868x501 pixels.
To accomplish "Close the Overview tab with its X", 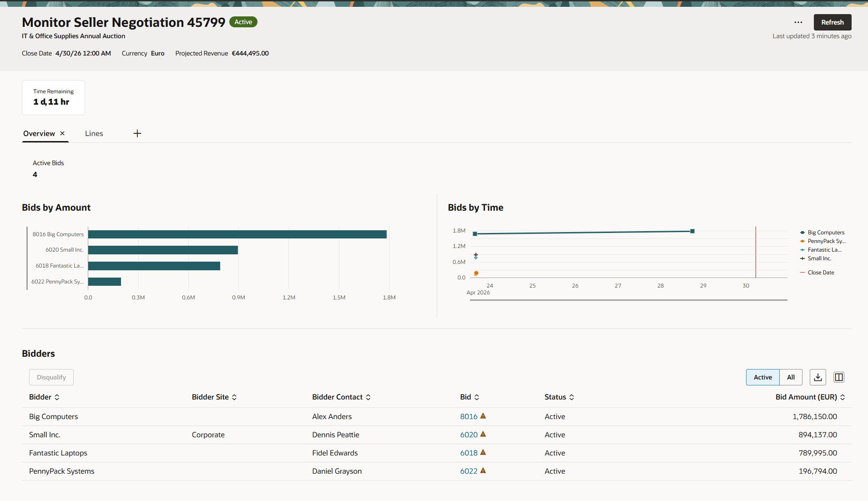I will [x=62, y=133].
